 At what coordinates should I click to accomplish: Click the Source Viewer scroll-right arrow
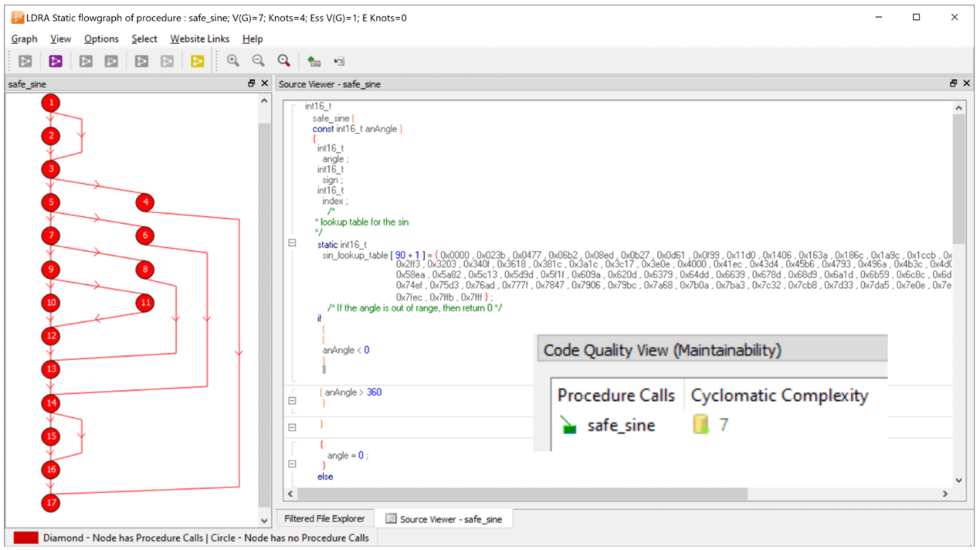coord(945,493)
